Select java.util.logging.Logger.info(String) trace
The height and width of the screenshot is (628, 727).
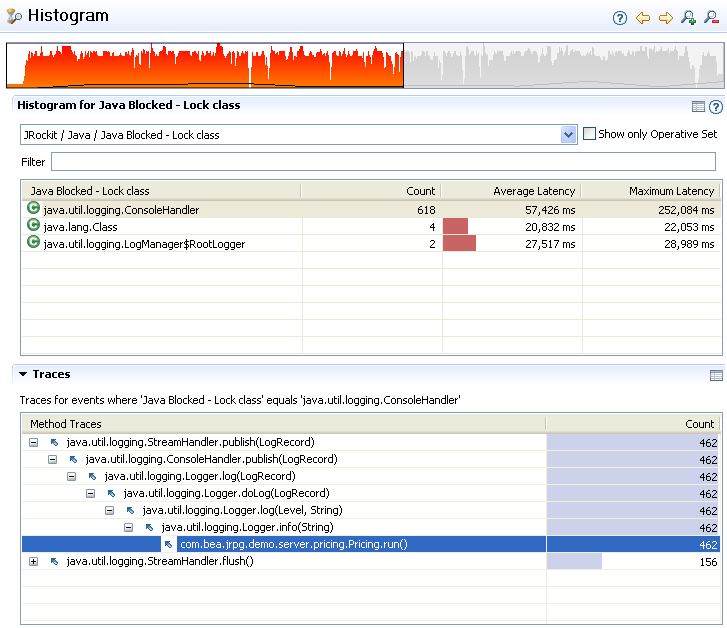[x=370, y=527]
